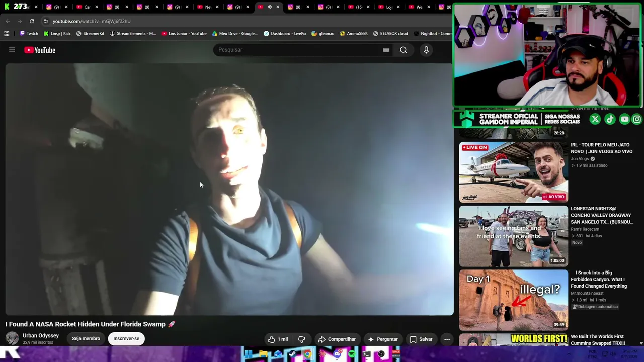The image size is (644, 362).
Task: Go forward to the next page
Action: pyautogui.click(x=20, y=21)
